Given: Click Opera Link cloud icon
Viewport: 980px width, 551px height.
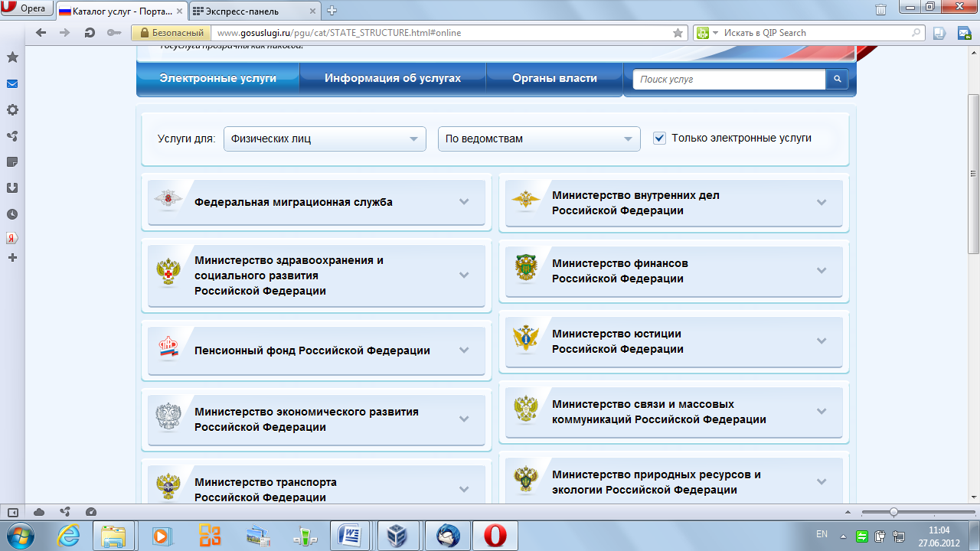Looking at the screenshot, I should [x=39, y=512].
